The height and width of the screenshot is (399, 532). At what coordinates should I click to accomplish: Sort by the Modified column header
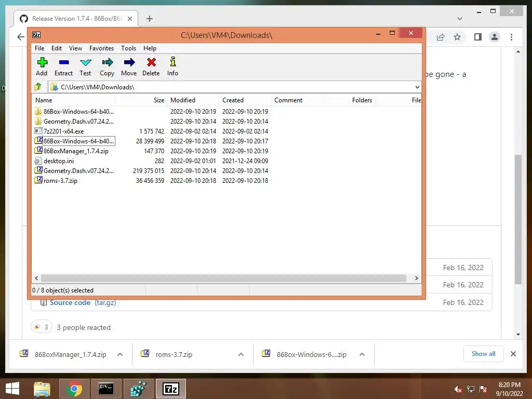tap(193, 100)
